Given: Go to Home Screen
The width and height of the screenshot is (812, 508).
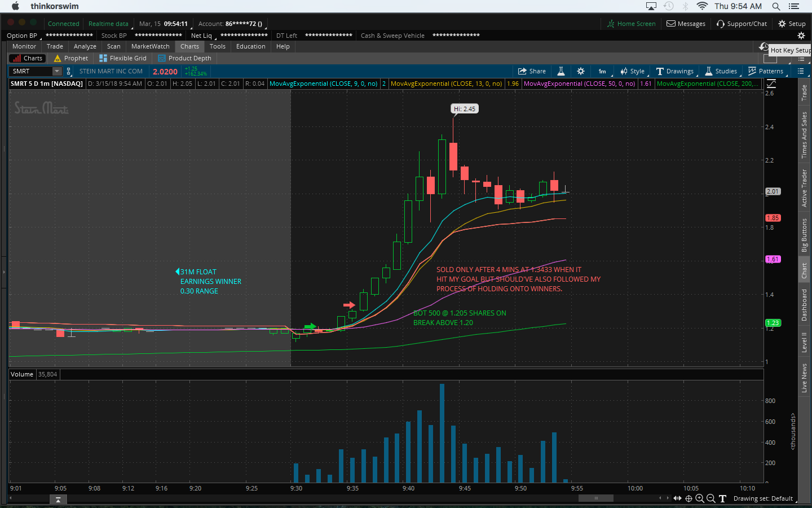Looking at the screenshot, I should pos(632,24).
